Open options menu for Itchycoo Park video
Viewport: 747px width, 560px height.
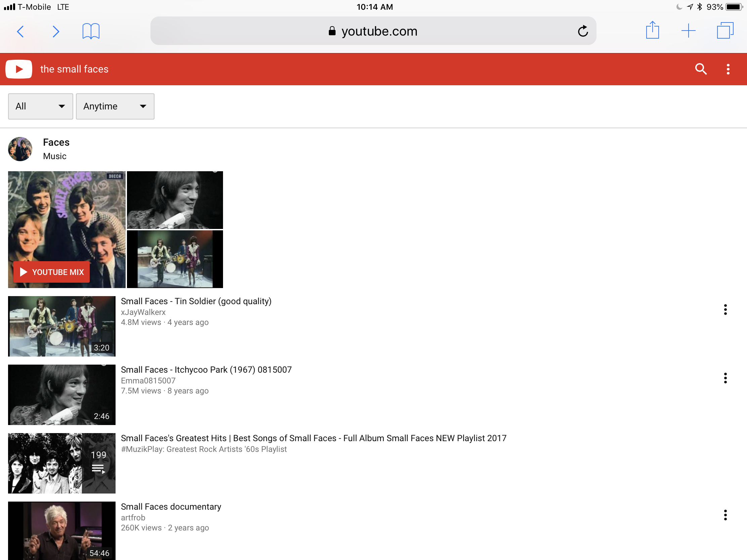(x=725, y=378)
